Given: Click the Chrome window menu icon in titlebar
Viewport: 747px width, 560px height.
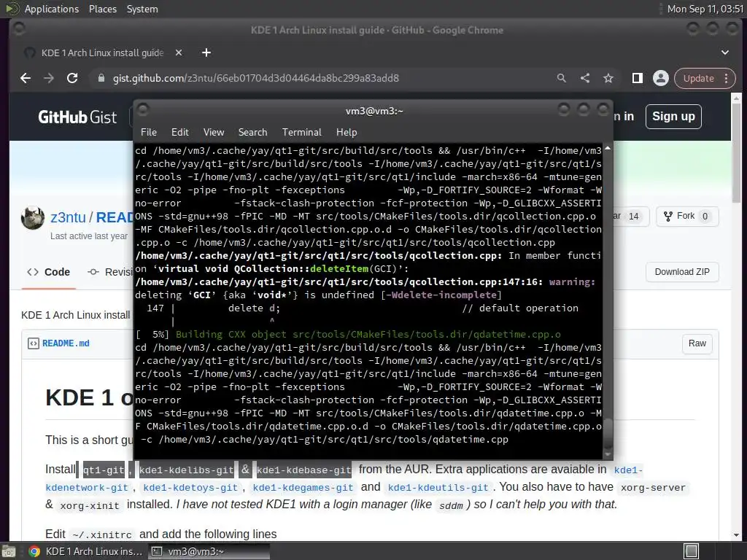Looking at the screenshot, I should pyautogui.click(x=18, y=29).
